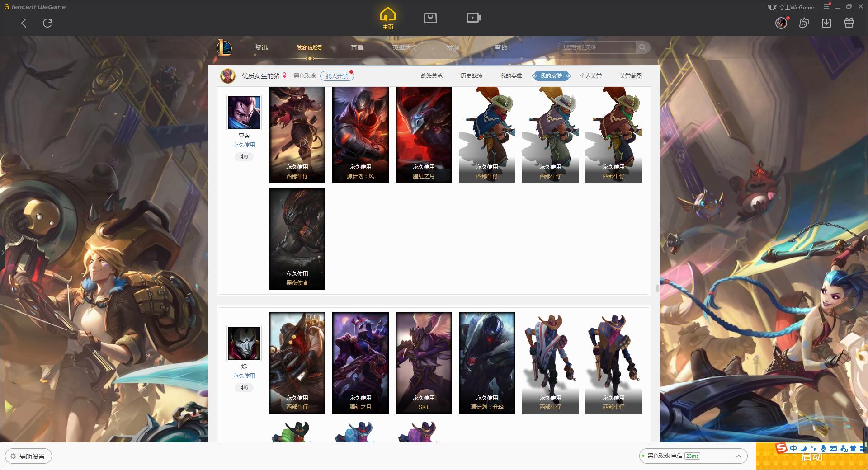Click the 黑色玫瑰 server label beside username
The image size is (868, 470).
(x=305, y=76)
